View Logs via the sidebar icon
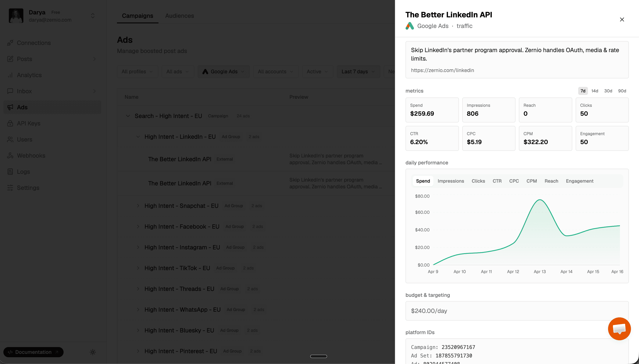 (x=23, y=171)
